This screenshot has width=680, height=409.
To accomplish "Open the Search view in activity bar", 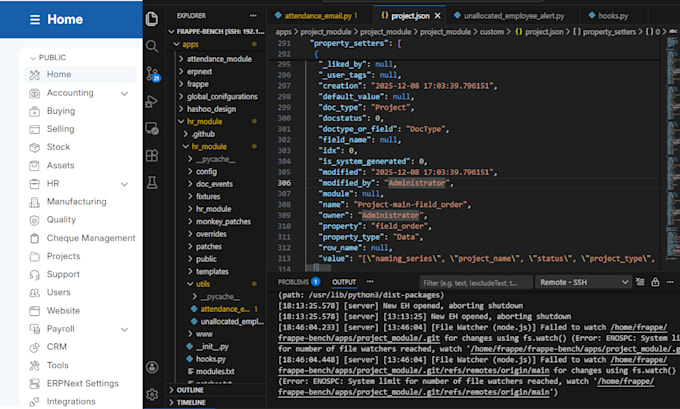I will [152, 46].
